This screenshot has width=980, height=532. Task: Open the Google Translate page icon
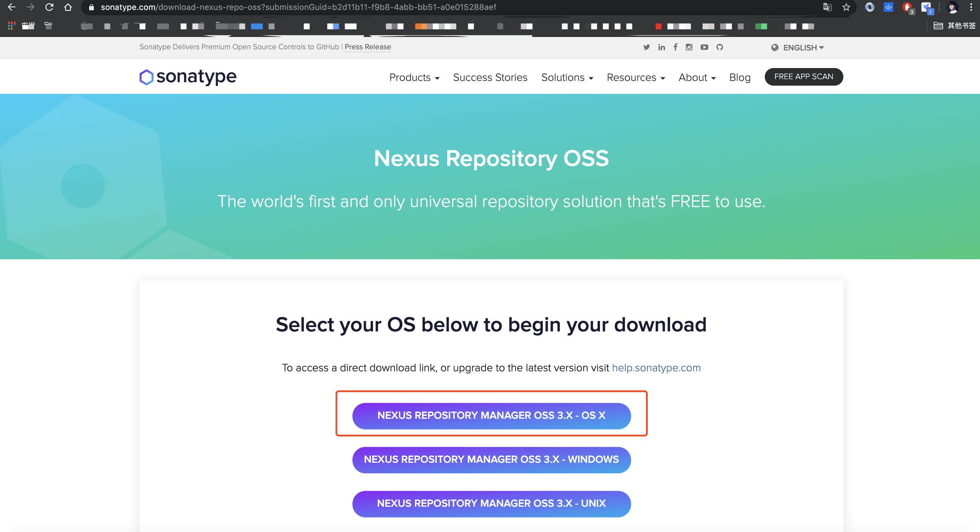827,7
